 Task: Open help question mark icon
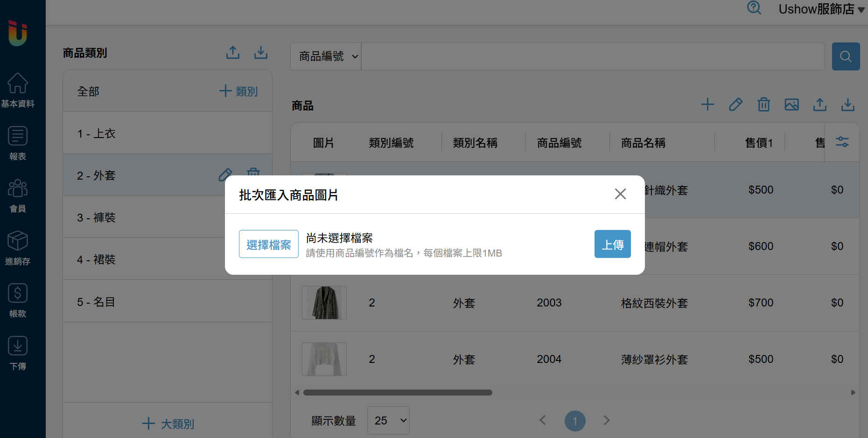[754, 8]
